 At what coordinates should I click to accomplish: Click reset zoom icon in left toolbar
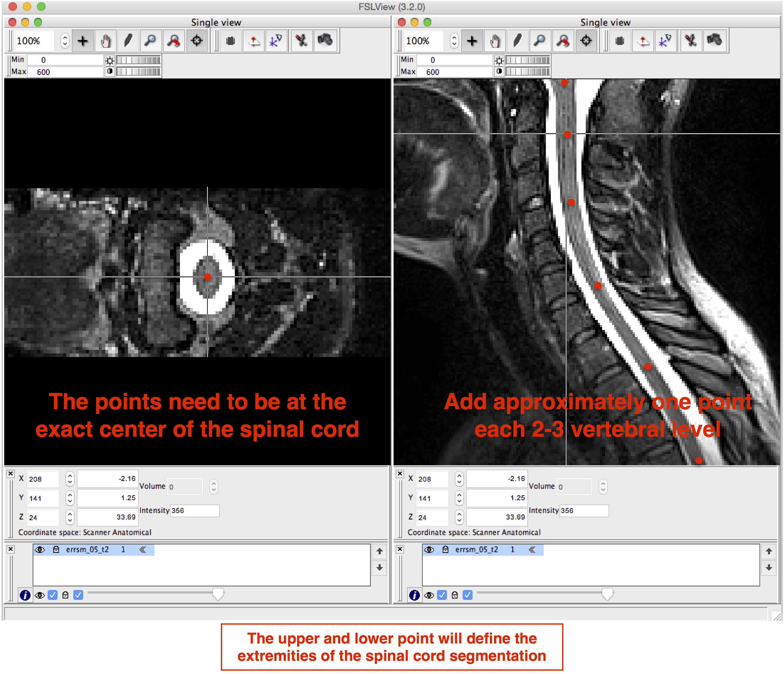pos(174,40)
